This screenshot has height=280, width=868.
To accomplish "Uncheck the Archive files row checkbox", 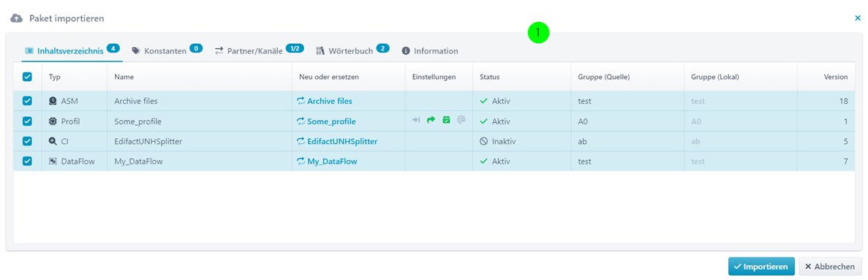I will (x=27, y=102).
